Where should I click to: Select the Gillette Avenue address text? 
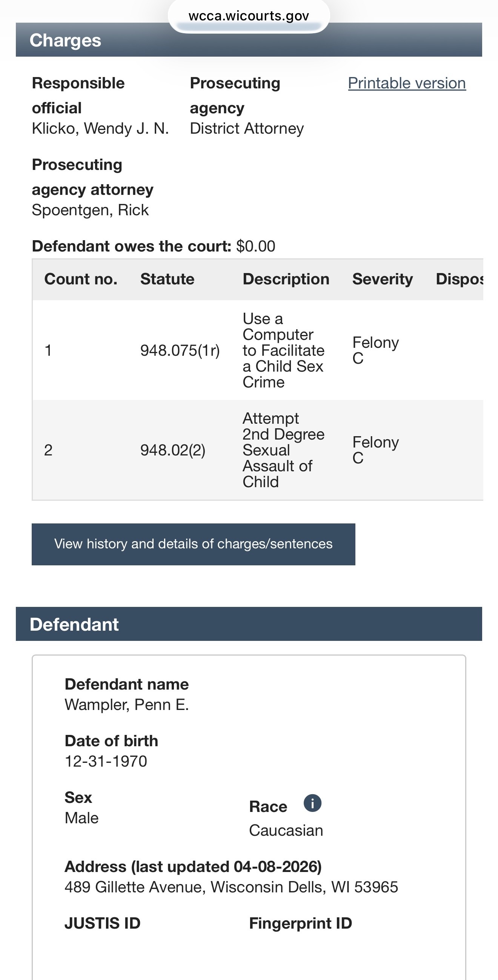coord(231,887)
